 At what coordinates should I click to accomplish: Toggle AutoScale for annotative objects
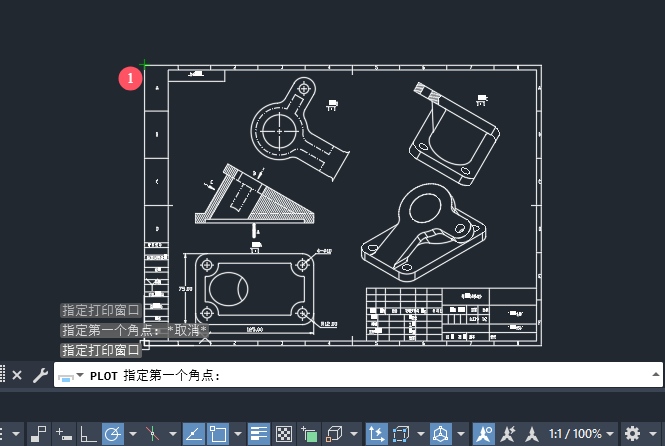(507, 434)
